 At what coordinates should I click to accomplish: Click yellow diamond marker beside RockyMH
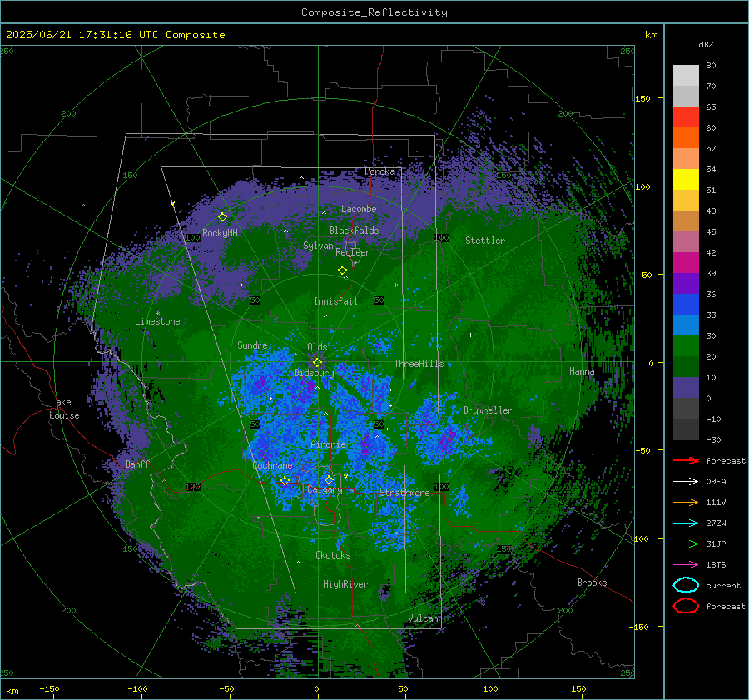pyautogui.click(x=222, y=217)
